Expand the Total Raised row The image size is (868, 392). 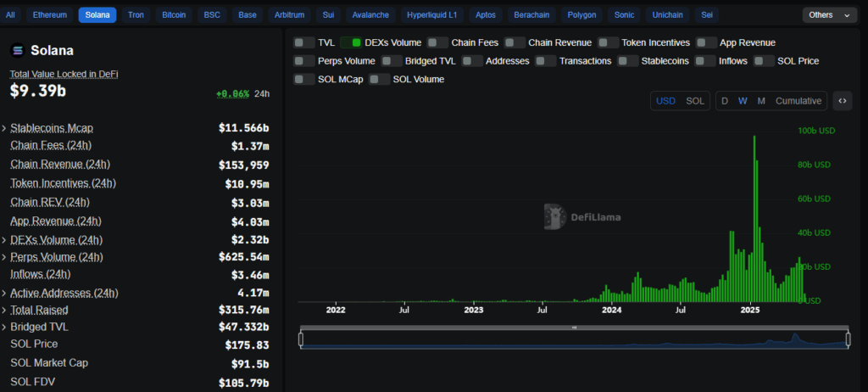(4, 311)
